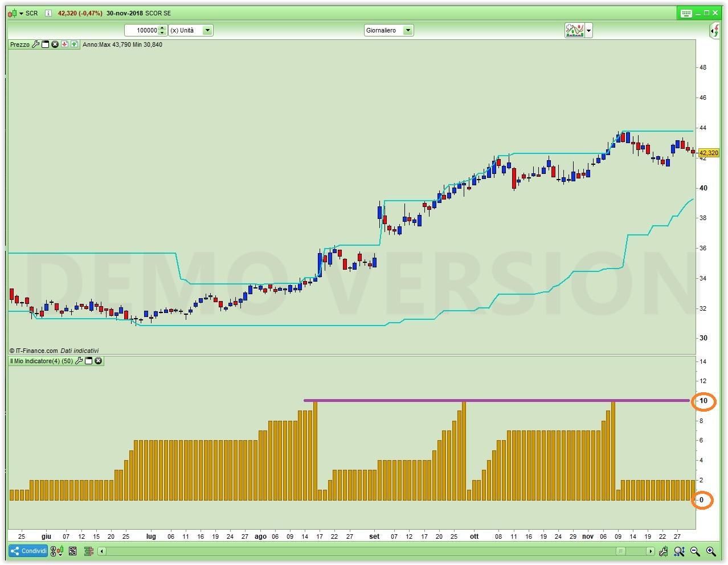
Task: Maximize the Il Mio Indicatore panel
Action: pyautogui.click(x=89, y=361)
